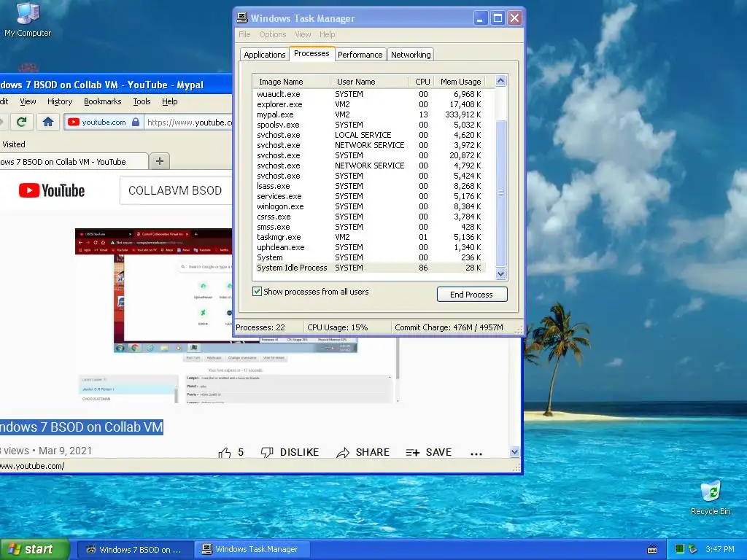Image resolution: width=747 pixels, height=560 pixels.
Task: Select the csrss.exe process row
Action: [x=369, y=217]
